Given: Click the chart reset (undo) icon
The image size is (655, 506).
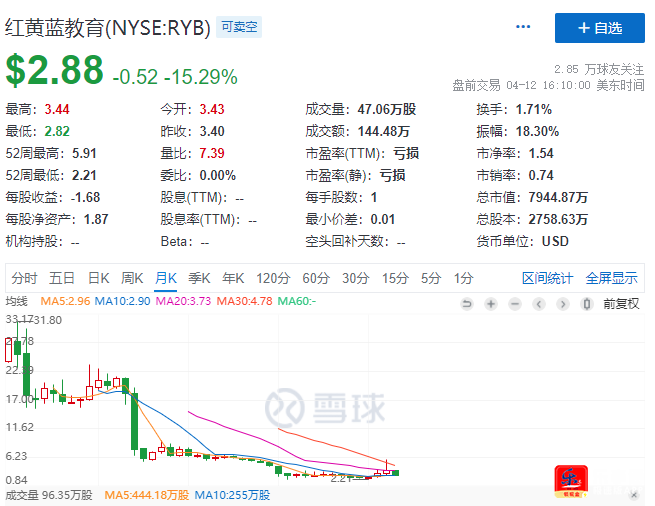Looking at the screenshot, I should (x=467, y=303).
